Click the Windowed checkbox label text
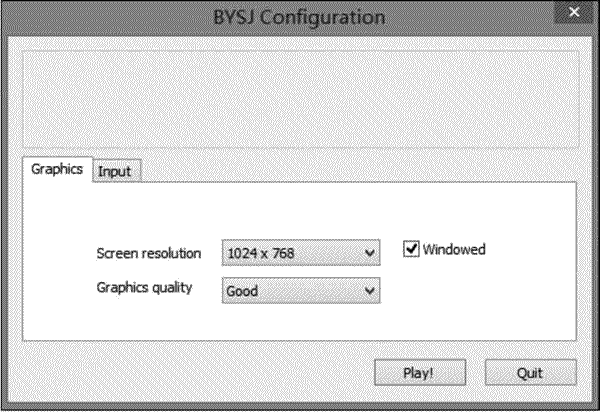 click(454, 250)
